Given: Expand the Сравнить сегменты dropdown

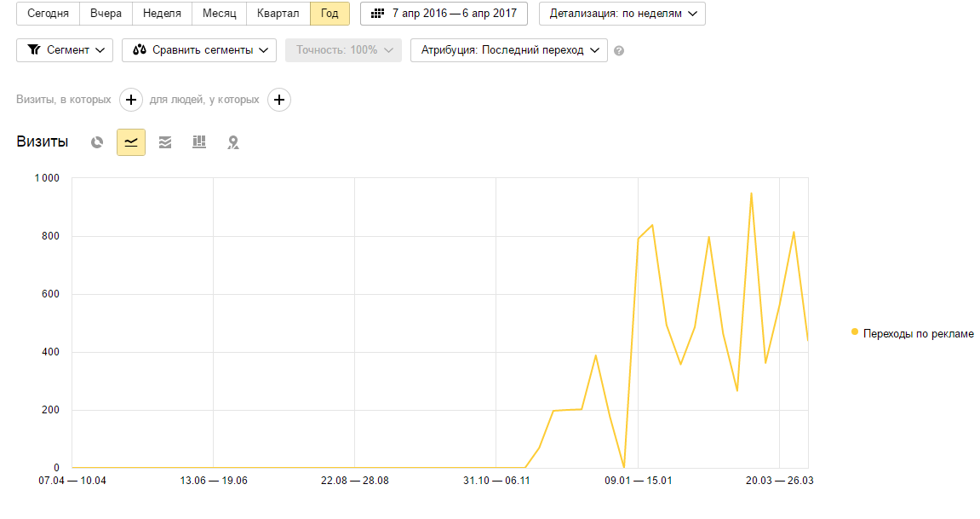Looking at the screenshot, I should coord(199,50).
